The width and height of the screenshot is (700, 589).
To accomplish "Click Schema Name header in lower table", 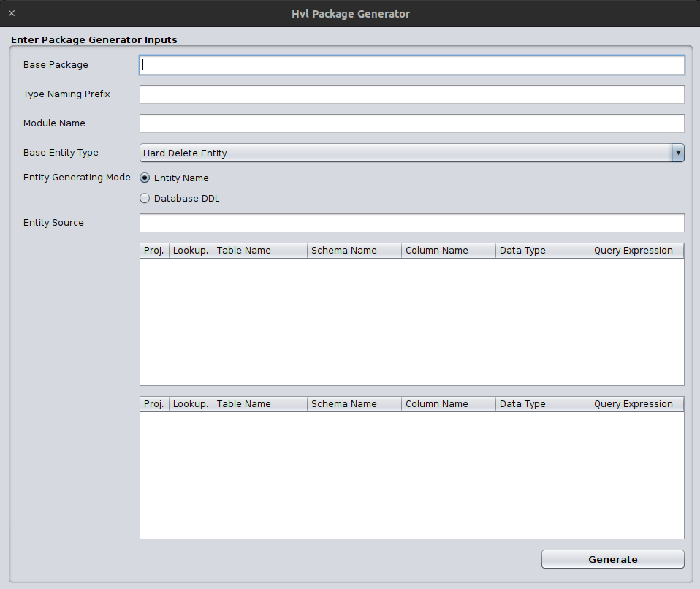I will [x=354, y=404].
